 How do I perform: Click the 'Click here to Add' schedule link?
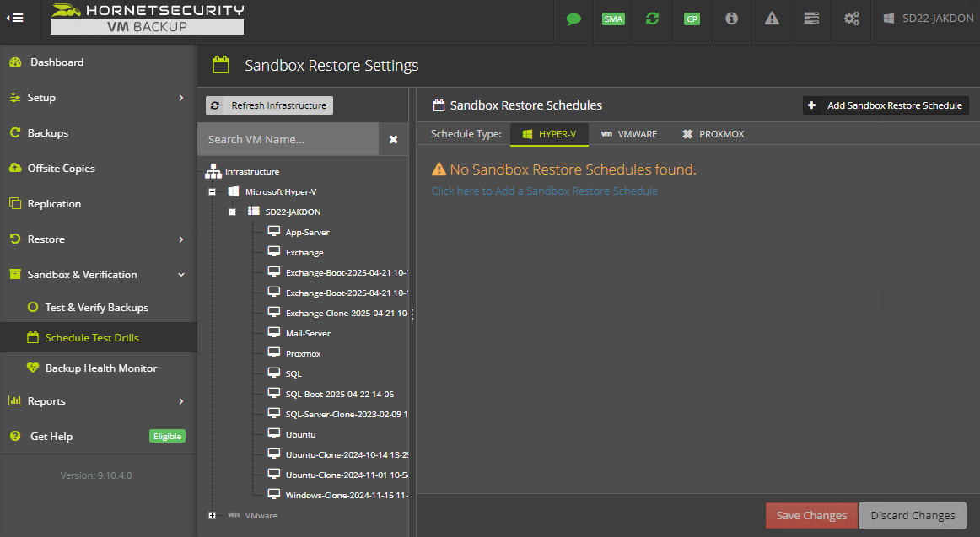[544, 191]
